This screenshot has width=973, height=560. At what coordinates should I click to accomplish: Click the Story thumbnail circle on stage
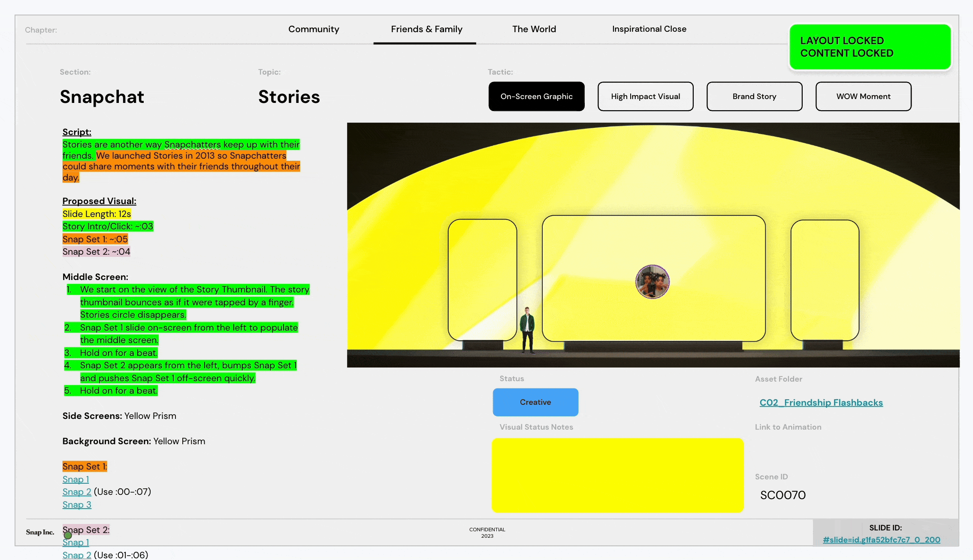pos(653,282)
